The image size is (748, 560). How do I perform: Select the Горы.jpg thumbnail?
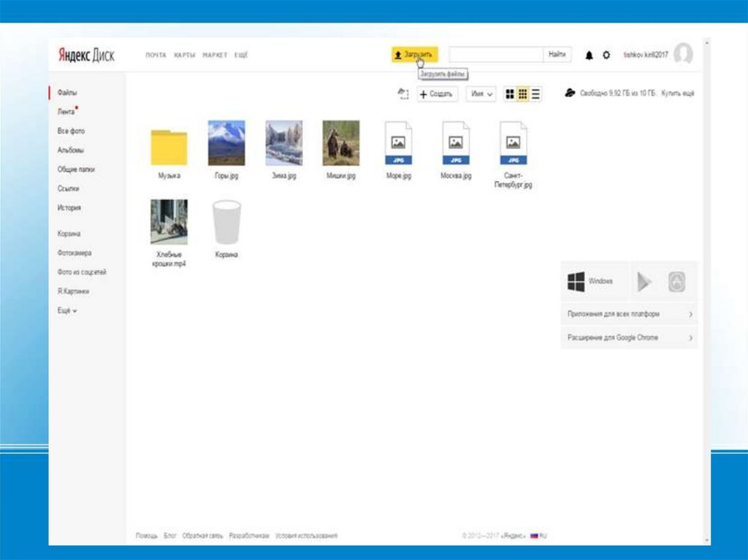tap(226, 143)
